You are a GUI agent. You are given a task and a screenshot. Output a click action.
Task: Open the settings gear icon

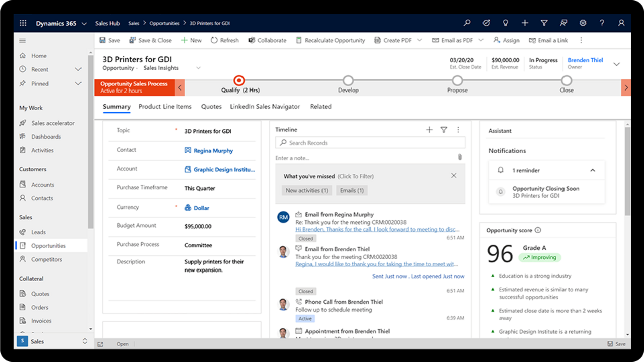583,23
